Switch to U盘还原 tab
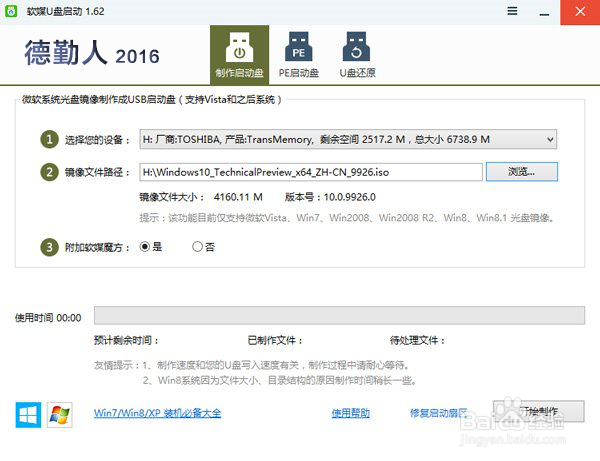 (x=357, y=55)
